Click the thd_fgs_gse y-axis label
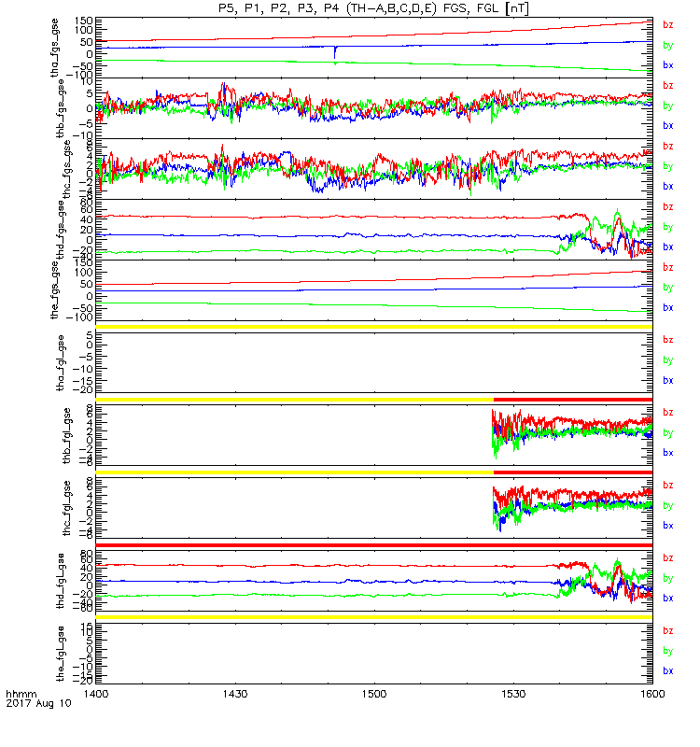Viewport: 700px width, 747px height. pyautogui.click(x=61, y=230)
